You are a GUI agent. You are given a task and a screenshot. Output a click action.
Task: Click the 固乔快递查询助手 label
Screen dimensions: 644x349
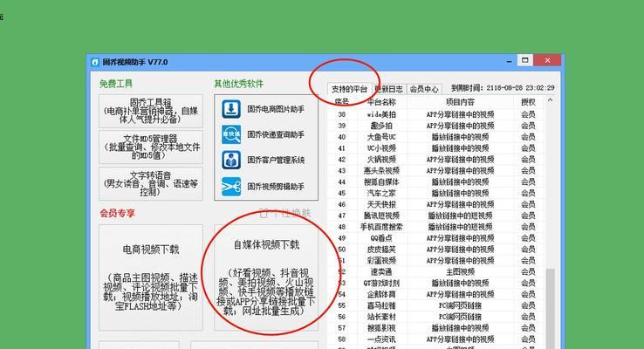tap(276, 134)
